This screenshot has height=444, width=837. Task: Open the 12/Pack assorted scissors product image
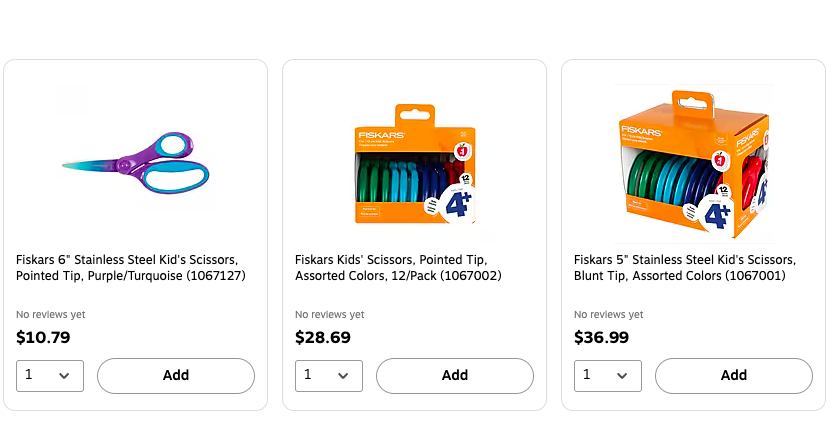point(414,163)
